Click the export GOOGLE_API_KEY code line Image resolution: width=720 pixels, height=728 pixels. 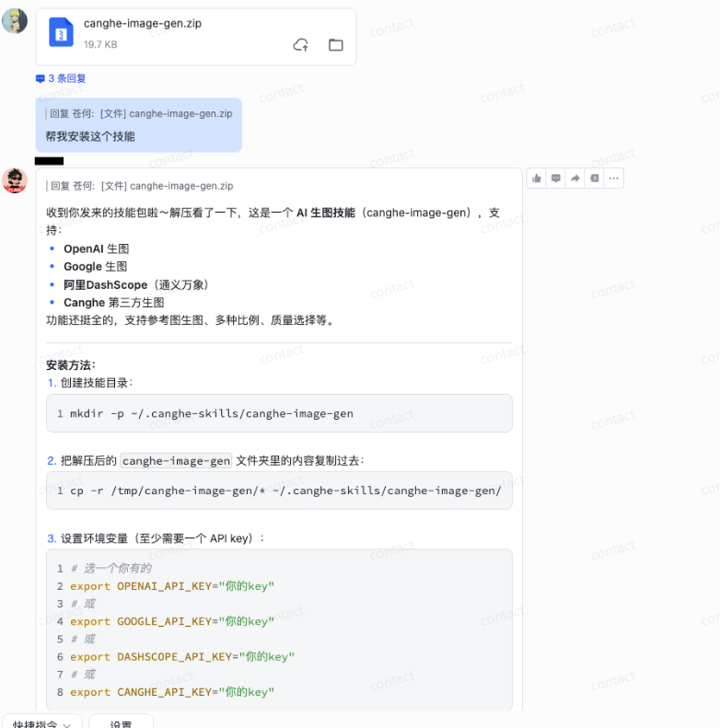pyautogui.click(x=172, y=621)
